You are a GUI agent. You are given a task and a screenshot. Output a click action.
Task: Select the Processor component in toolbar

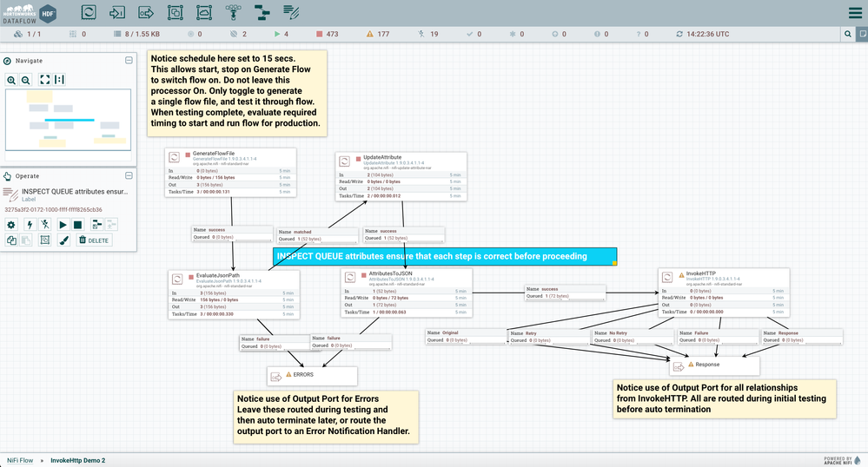pos(89,12)
